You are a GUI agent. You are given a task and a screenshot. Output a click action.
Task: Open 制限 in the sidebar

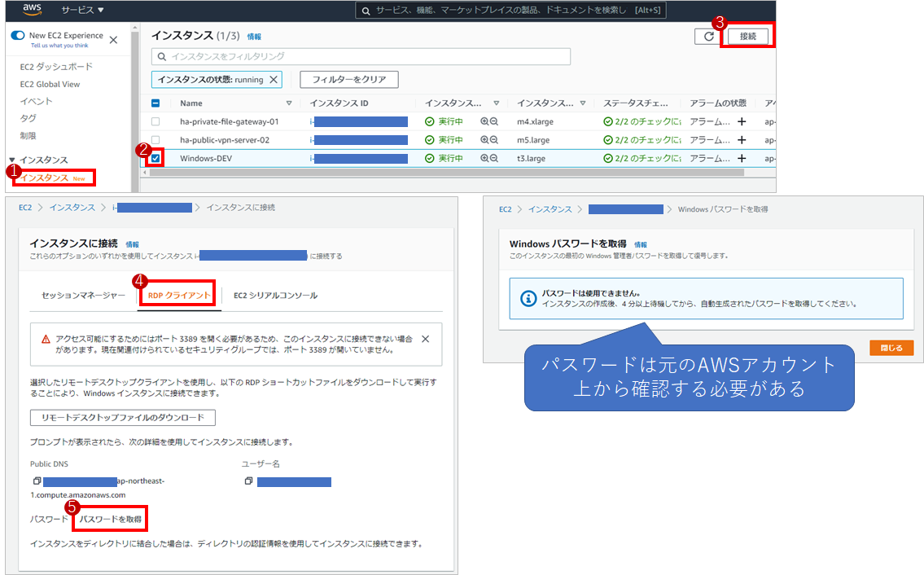[x=28, y=136]
